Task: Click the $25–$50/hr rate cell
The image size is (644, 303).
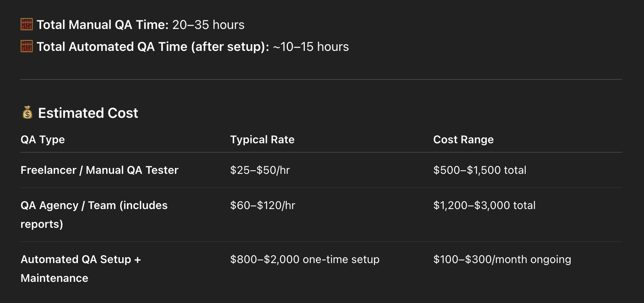Action: point(260,170)
